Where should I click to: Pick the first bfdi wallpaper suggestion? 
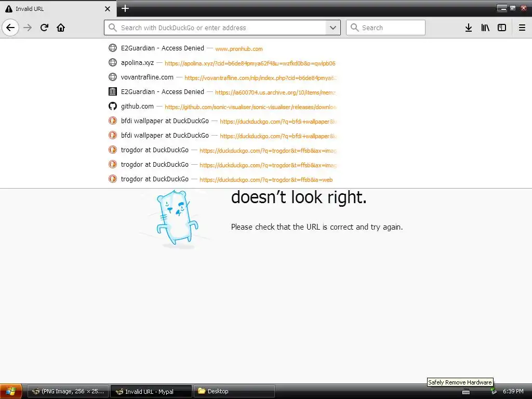pyautogui.click(x=222, y=121)
